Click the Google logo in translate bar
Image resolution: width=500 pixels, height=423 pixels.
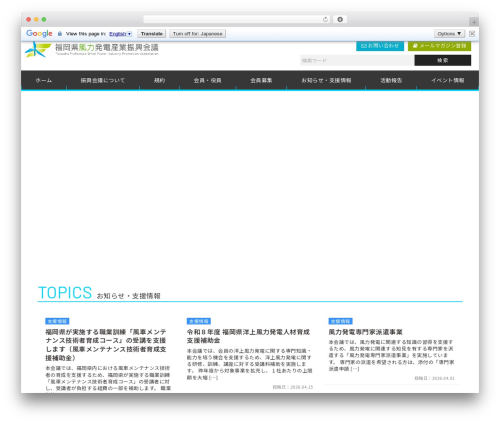[x=39, y=33]
